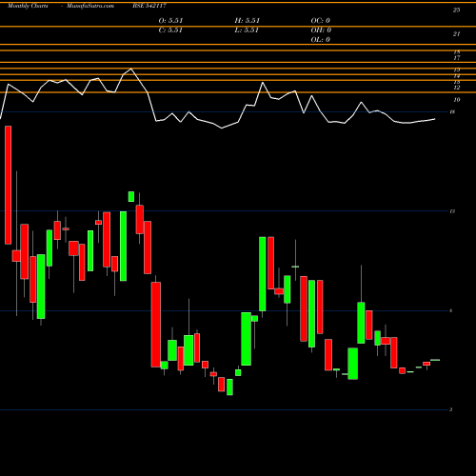Screen dimensions: 476x476
Task: Click the 'BSE 542117' symbol label
Action: coord(149,6)
